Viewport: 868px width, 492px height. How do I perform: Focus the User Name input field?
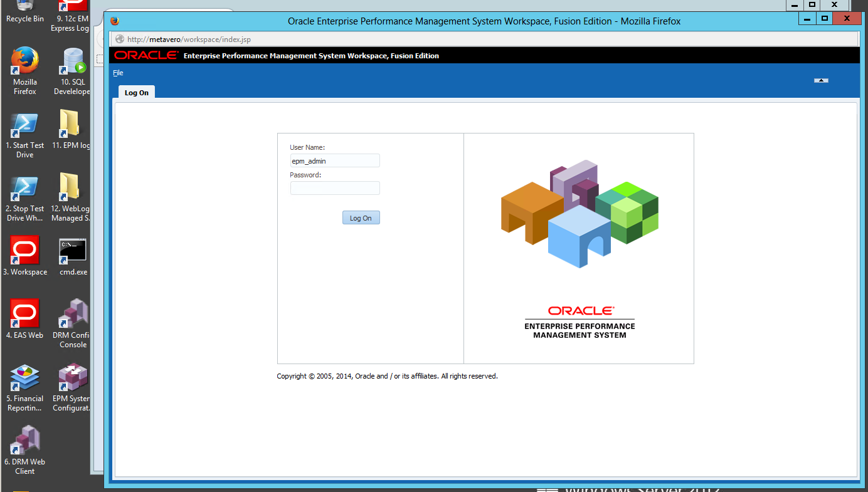coord(335,160)
